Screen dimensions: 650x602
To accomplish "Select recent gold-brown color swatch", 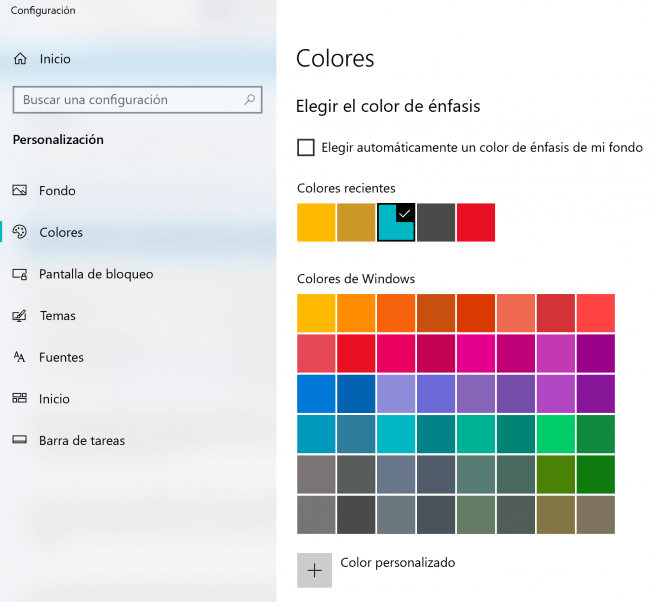I will point(356,222).
